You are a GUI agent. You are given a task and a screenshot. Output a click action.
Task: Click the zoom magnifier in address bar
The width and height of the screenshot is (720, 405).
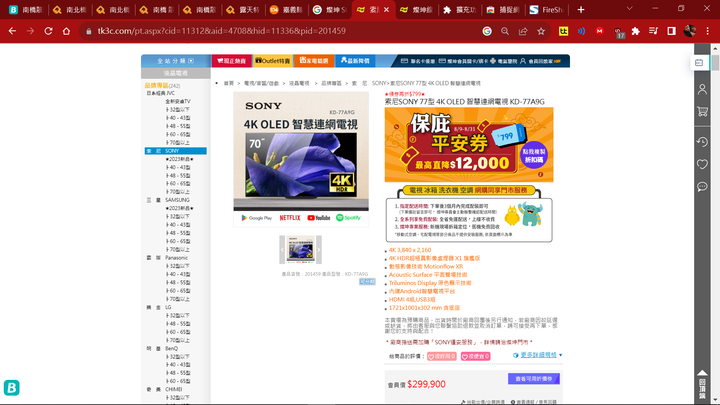505,31
